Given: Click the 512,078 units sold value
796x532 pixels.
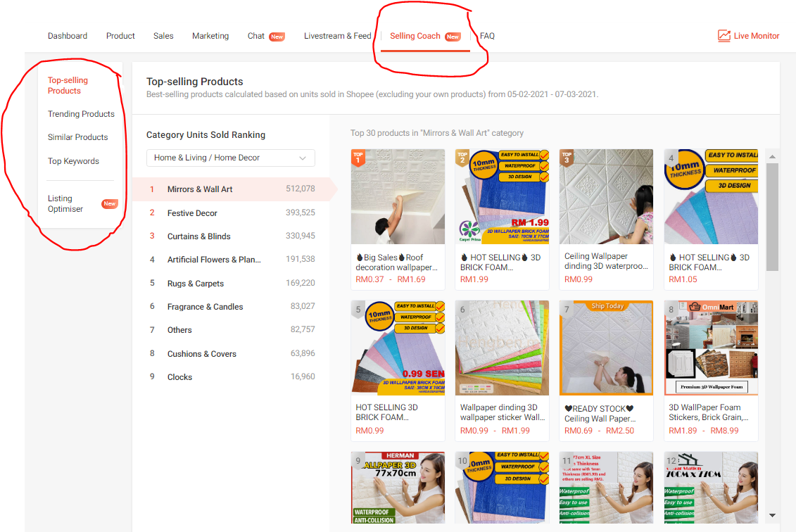Looking at the screenshot, I should pos(300,189).
